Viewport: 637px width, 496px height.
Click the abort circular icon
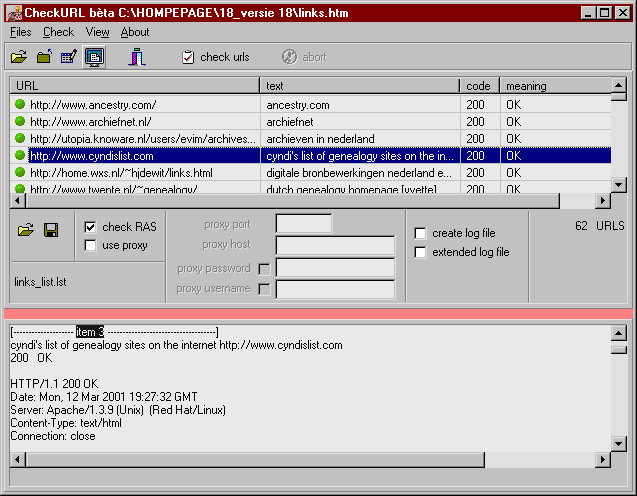pos(289,57)
